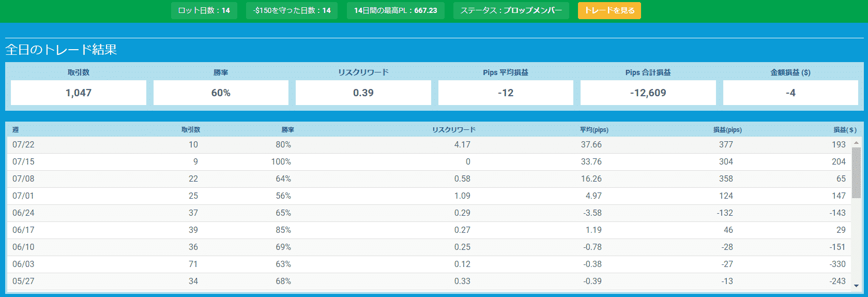Click the ステータス プロップメンバー badge

coord(511,10)
